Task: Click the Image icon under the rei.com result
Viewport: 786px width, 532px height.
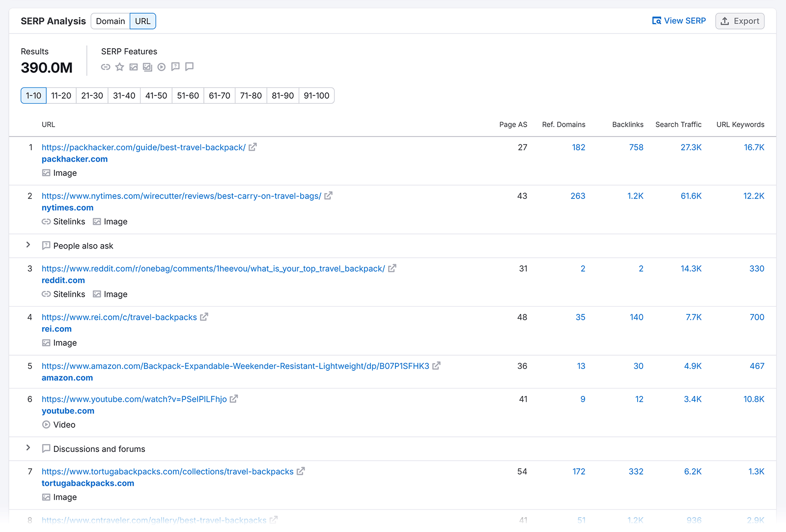Action: coord(46,342)
